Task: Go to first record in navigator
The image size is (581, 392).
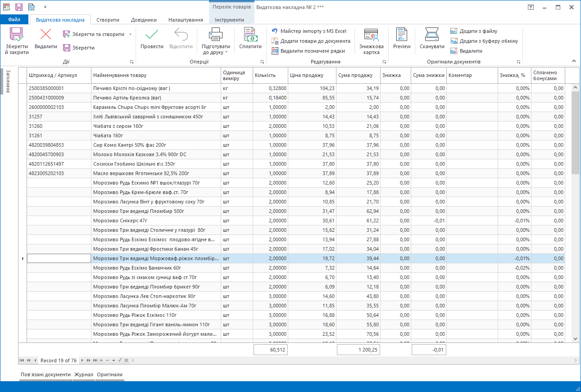Action: point(22,360)
